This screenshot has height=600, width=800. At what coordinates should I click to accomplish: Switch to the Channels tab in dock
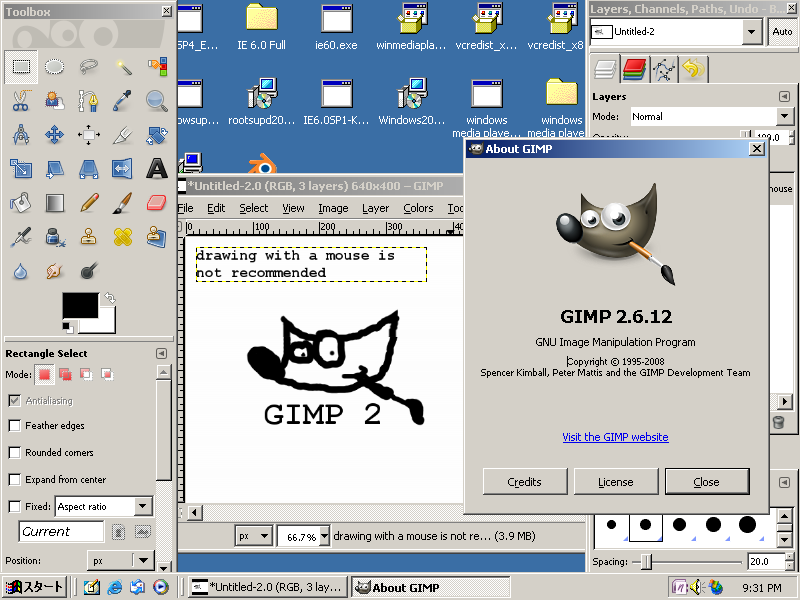634,69
